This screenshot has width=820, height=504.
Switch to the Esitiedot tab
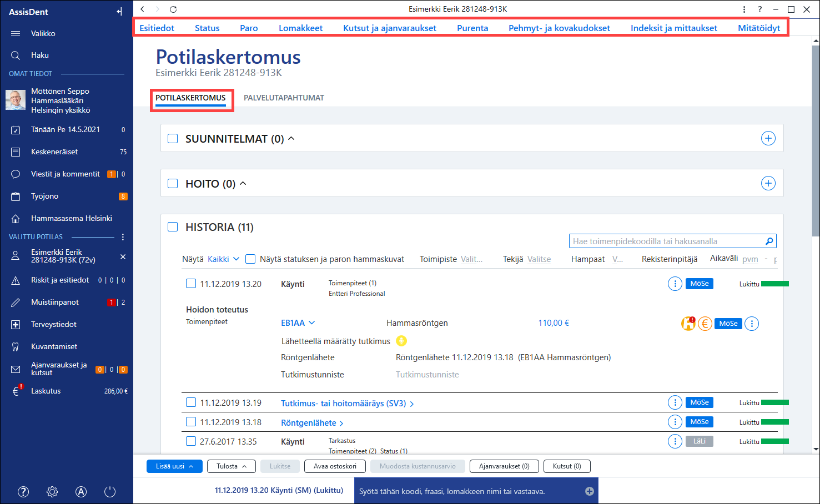(x=157, y=28)
